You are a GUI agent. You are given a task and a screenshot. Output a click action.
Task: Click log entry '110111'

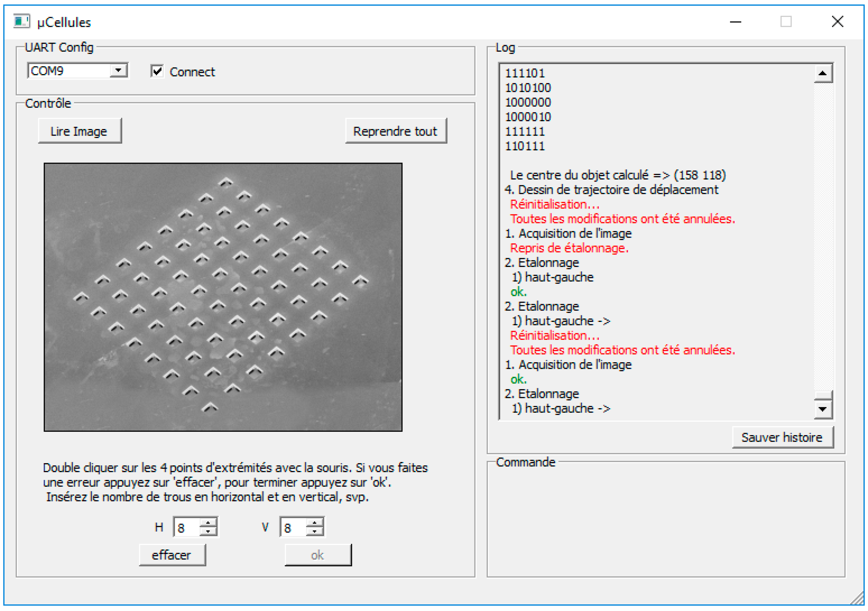[525, 146]
